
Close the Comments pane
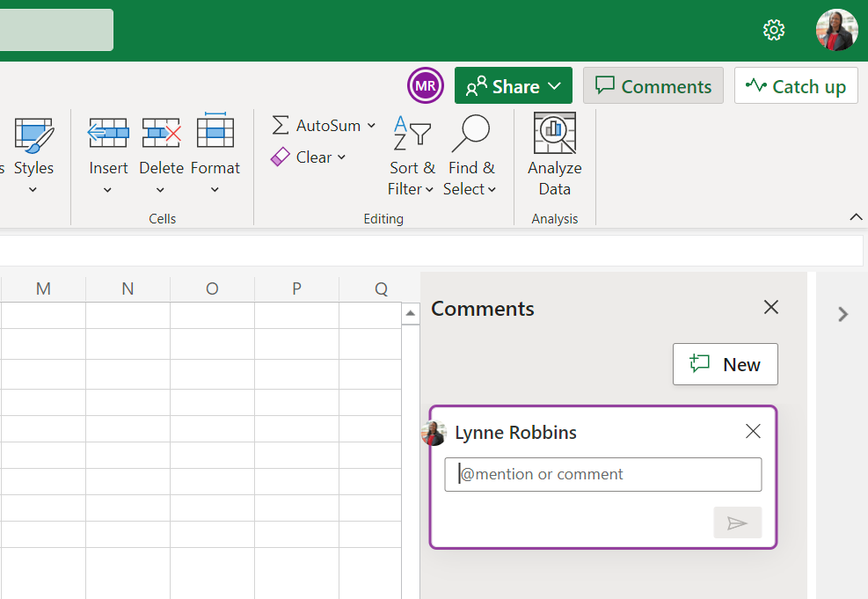pos(771,307)
